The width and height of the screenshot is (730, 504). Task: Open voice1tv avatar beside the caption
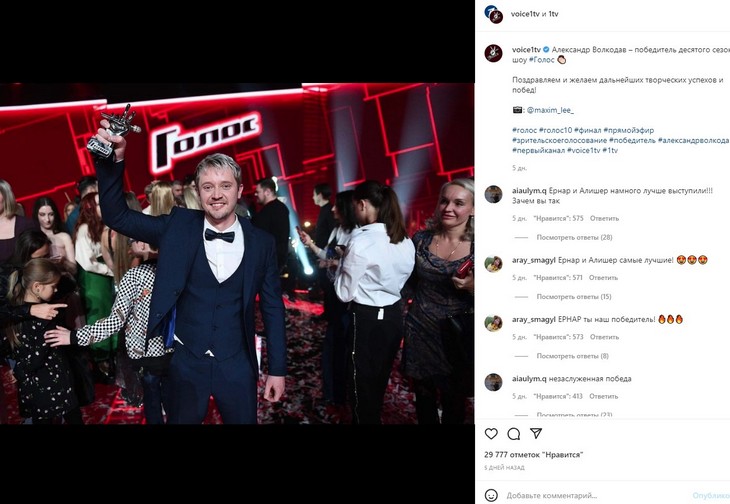click(493, 53)
